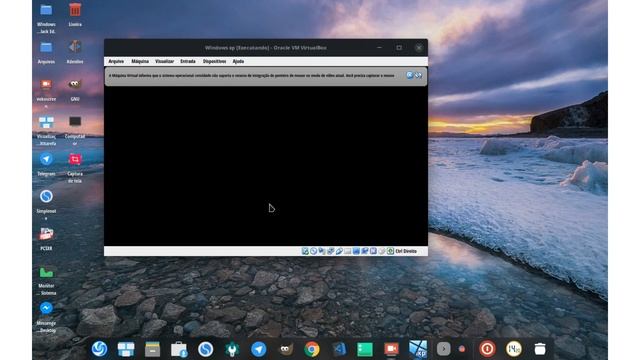640x360 pixels.
Task: Open the trash in dock
Action: (x=540, y=349)
